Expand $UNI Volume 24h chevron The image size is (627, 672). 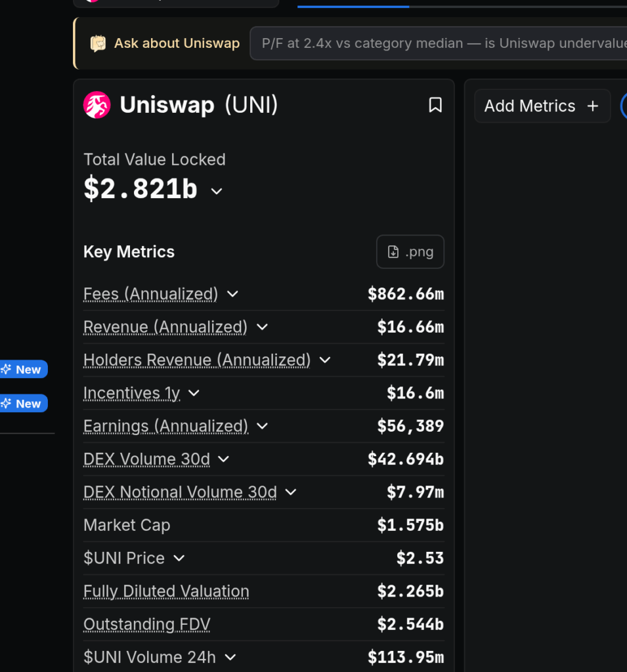230,657
